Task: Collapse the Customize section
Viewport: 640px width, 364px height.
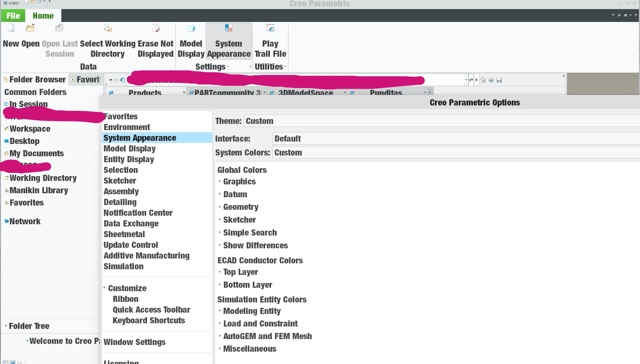Action: click(x=104, y=288)
